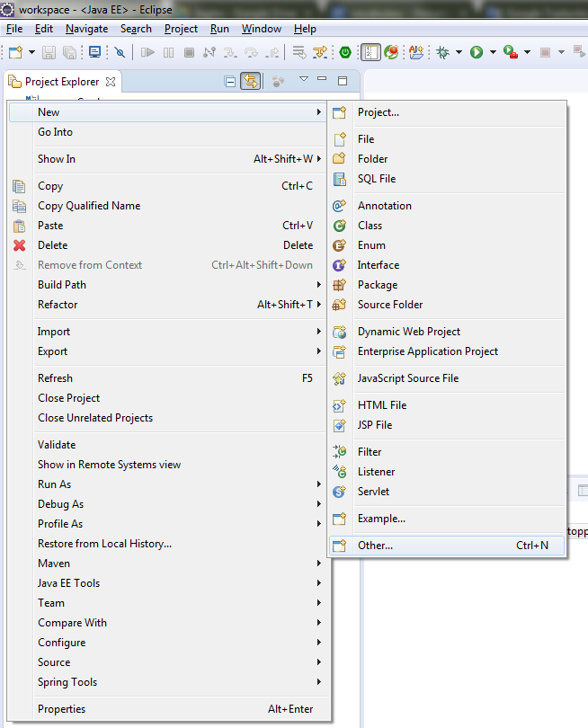Click the green Class icon

[340, 226]
